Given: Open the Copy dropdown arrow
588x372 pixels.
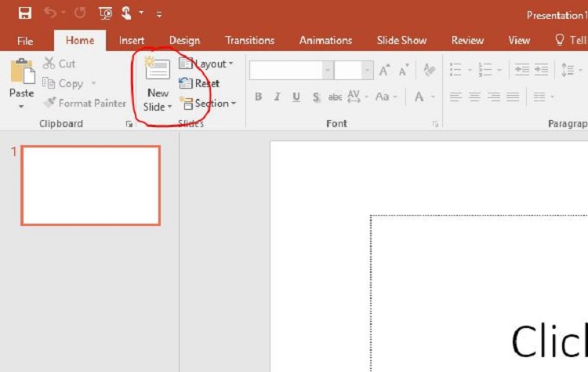Looking at the screenshot, I should point(93,83).
